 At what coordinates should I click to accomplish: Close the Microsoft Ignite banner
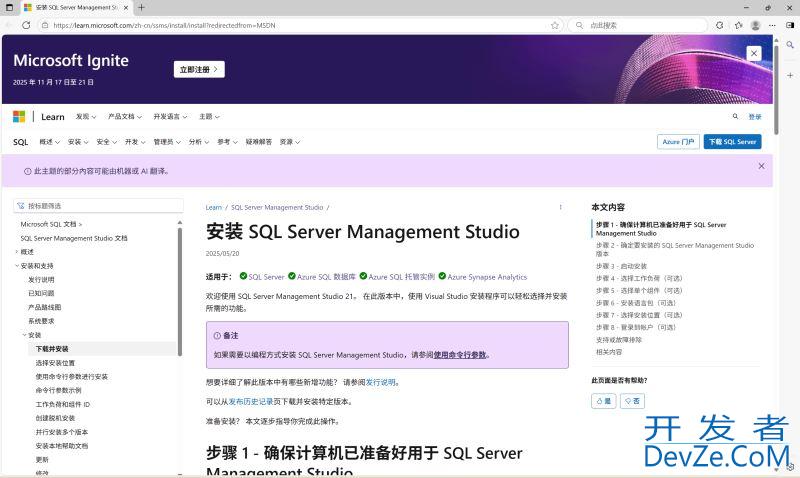point(754,54)
